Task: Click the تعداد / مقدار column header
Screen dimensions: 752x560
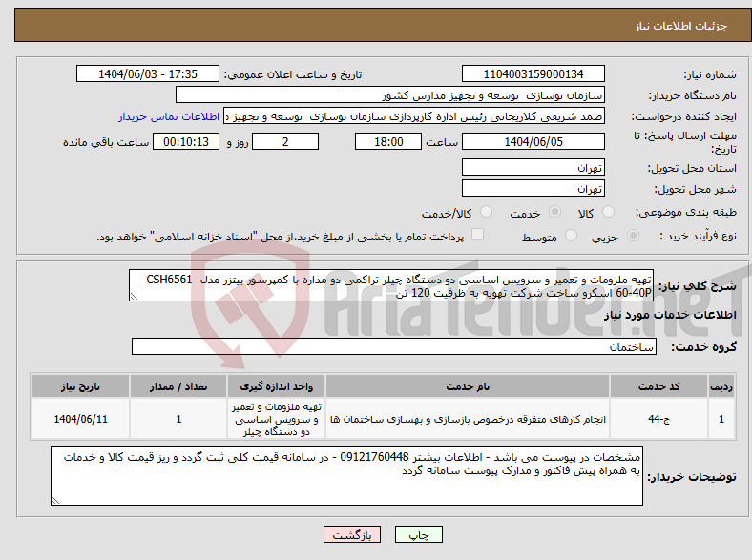Action: coord(178,386)
